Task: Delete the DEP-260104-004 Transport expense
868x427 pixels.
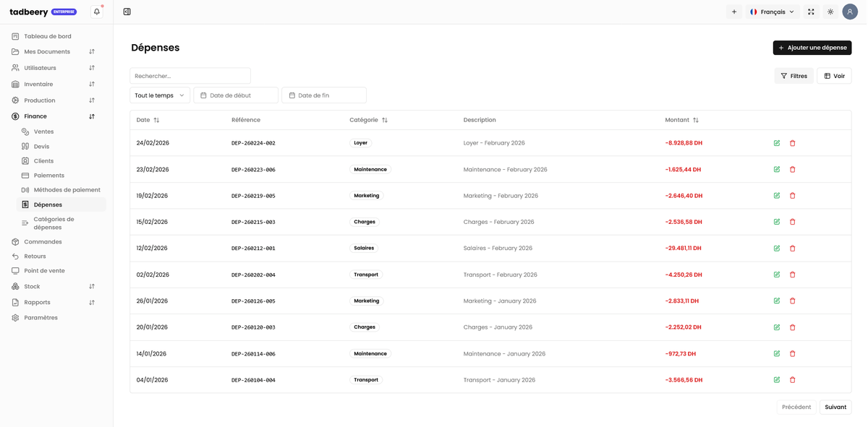Action: pos(793,380)
